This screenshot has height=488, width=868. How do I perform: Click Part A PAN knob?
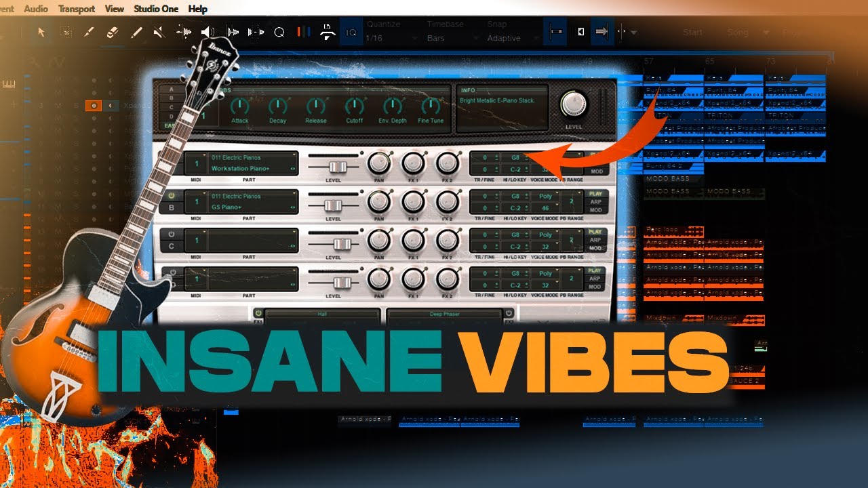[x=379, y=163]
